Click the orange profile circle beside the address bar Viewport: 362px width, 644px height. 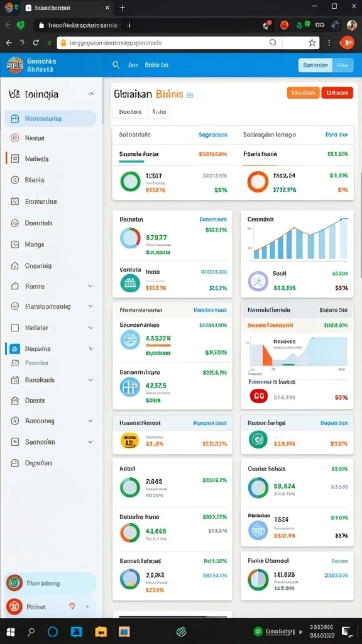click(347, 43)
